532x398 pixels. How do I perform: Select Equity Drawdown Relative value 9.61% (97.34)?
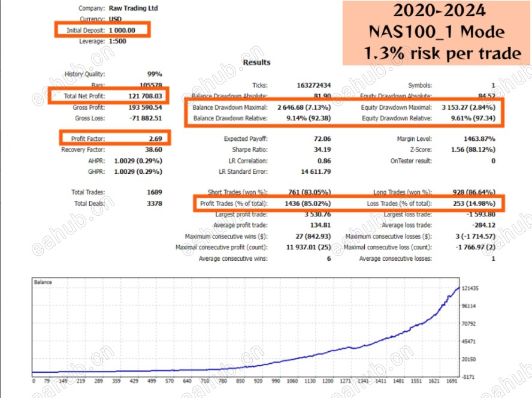473,118
